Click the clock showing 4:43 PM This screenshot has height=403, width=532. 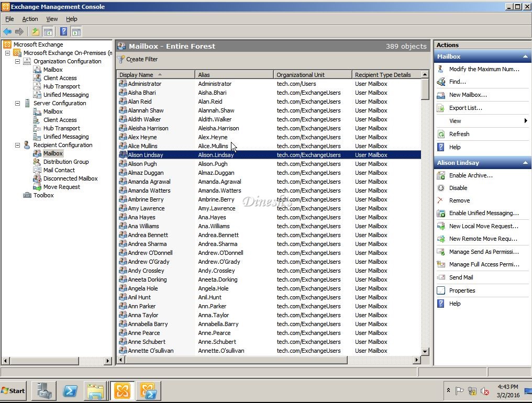(x=507, y=387)
